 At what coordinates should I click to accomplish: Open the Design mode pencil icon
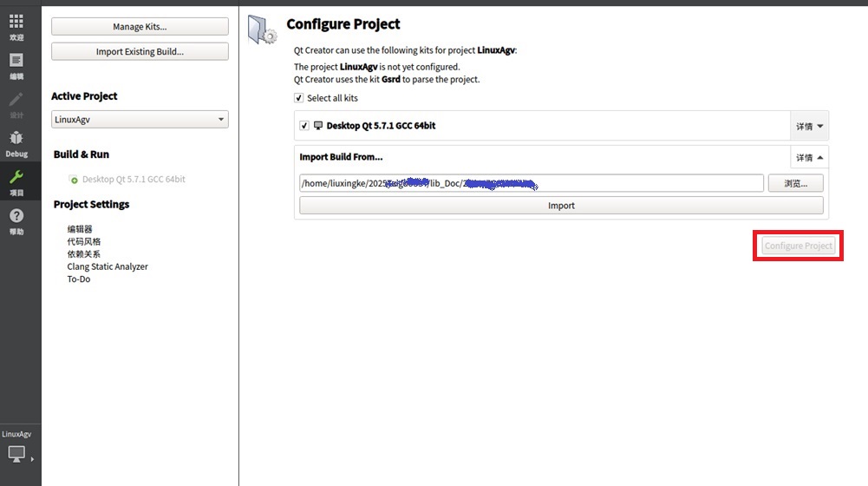click(x=16, y=99)
